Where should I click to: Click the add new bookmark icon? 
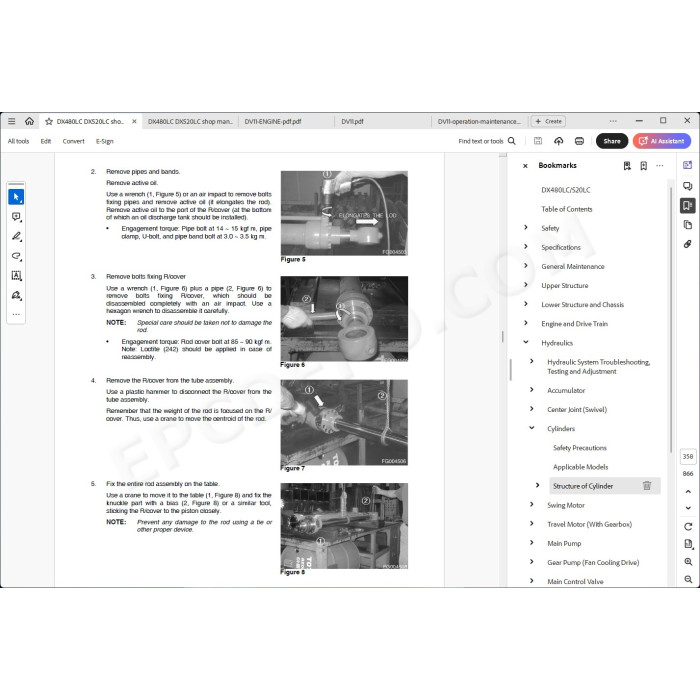pos(643,166)
